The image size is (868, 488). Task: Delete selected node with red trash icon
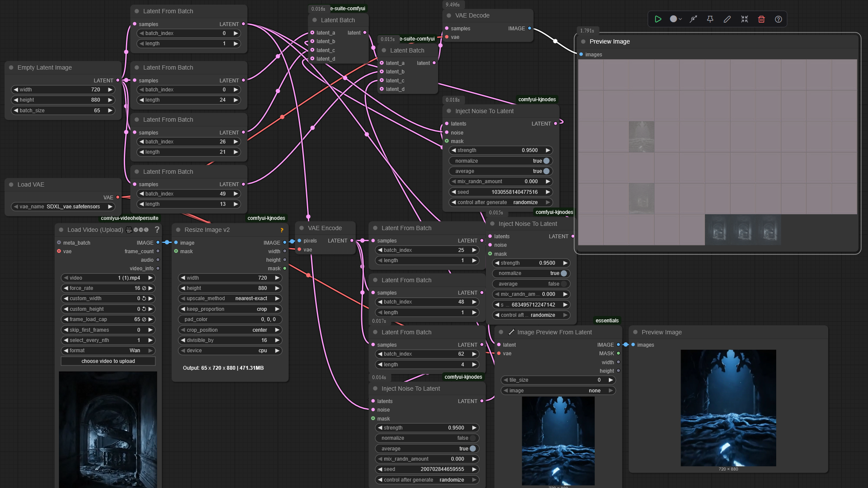pyautogui.click(x=761, y=19)
